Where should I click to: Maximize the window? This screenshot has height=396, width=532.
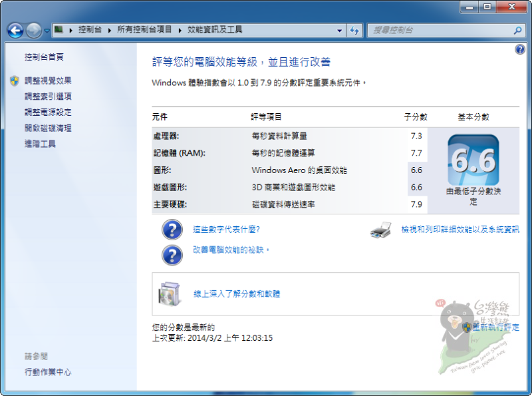tap(487, 7)
